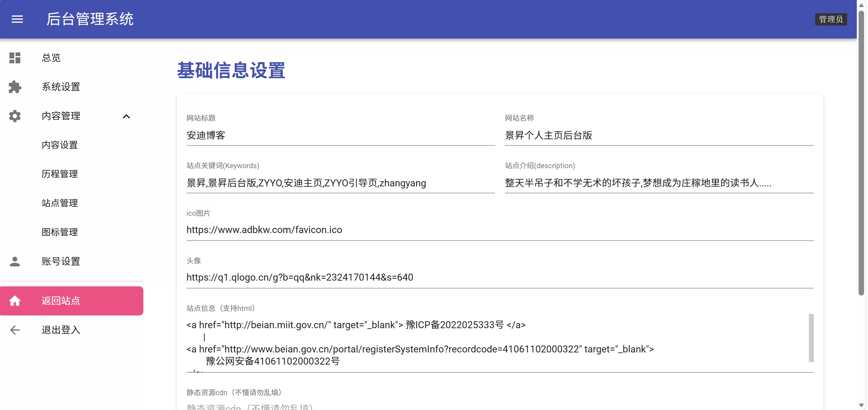
Task: Click the 管理员 badge in header
Action: [831, 19]
